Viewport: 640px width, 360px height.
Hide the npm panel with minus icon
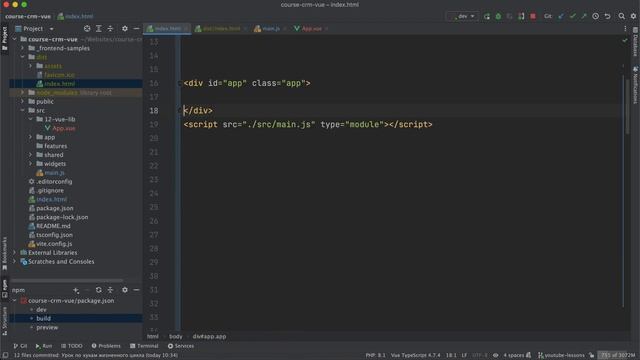point(136,290)
